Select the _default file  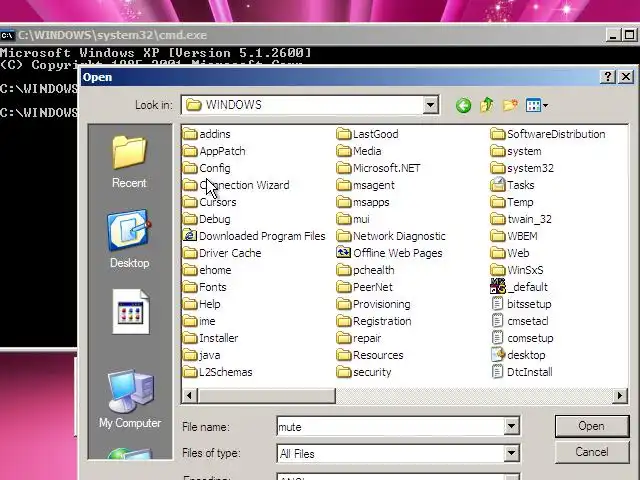click(x=519, y=287)
